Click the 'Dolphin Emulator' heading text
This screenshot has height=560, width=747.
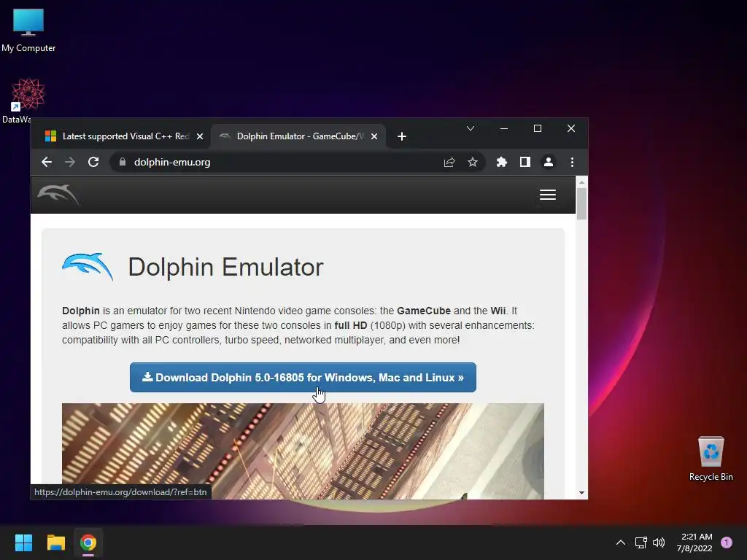[x=226, y=267]
